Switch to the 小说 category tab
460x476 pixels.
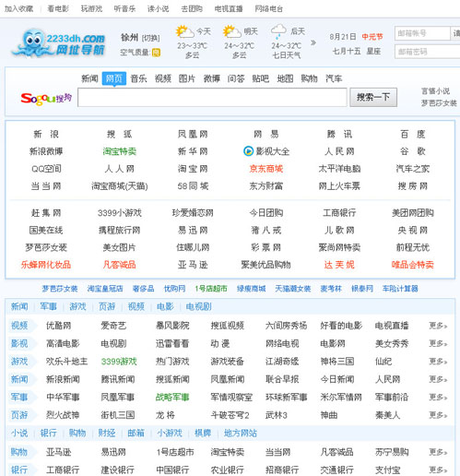coord(19,434)
